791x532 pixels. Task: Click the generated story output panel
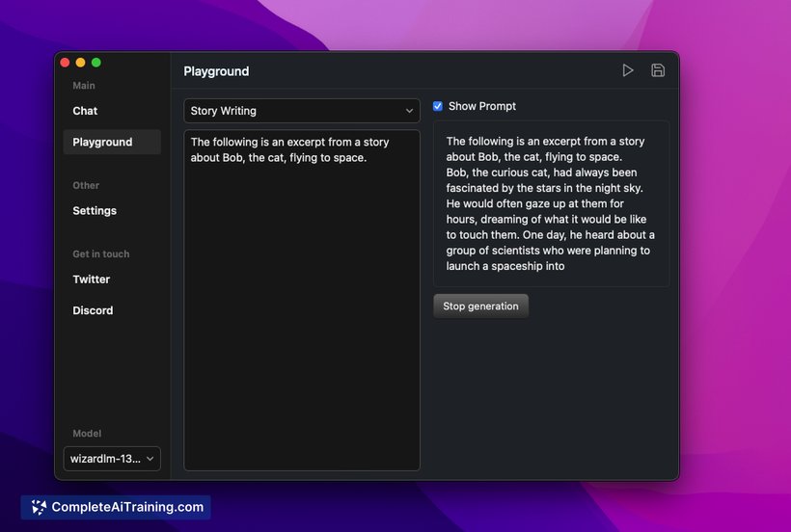[x=552, y=204]
